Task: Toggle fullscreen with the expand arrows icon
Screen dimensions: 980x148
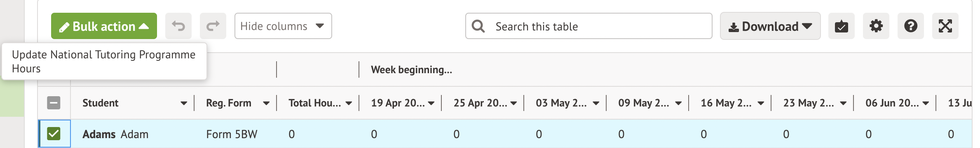Action: (945, 26)
